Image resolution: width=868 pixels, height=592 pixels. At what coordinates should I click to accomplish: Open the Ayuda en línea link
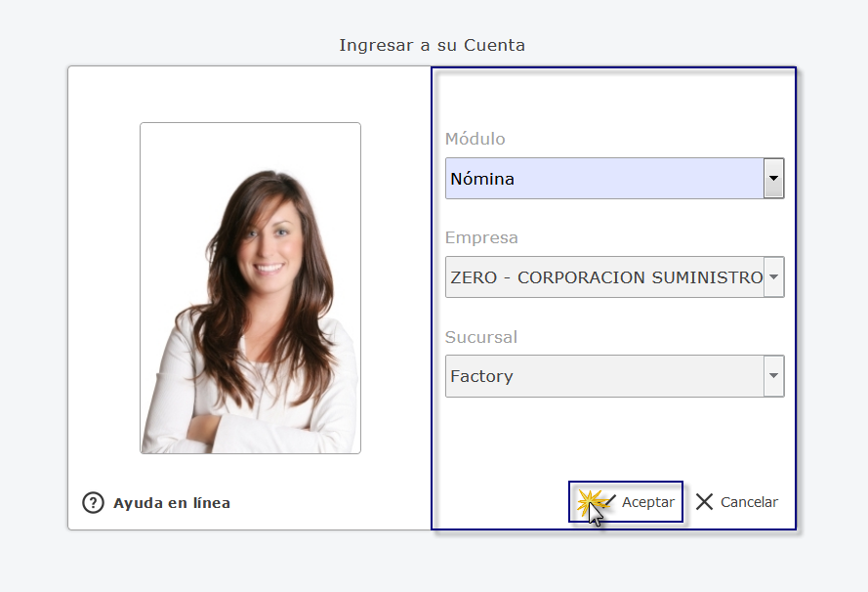pos(172,503)
